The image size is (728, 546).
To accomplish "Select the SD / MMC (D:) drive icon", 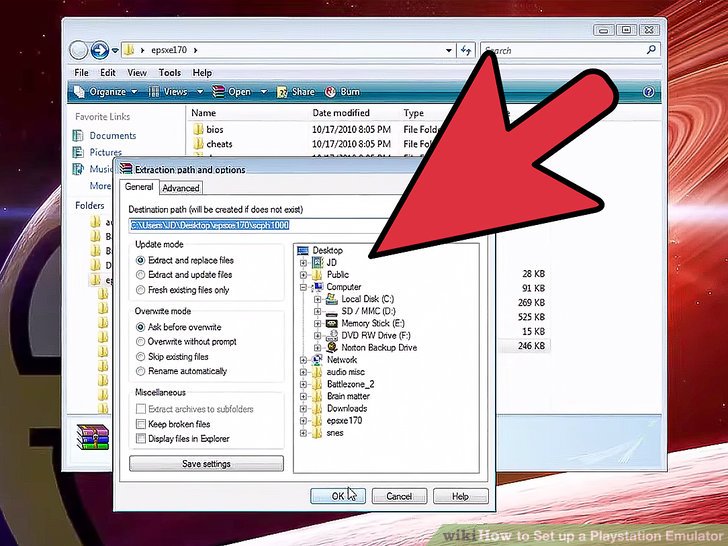I will 332,312.
